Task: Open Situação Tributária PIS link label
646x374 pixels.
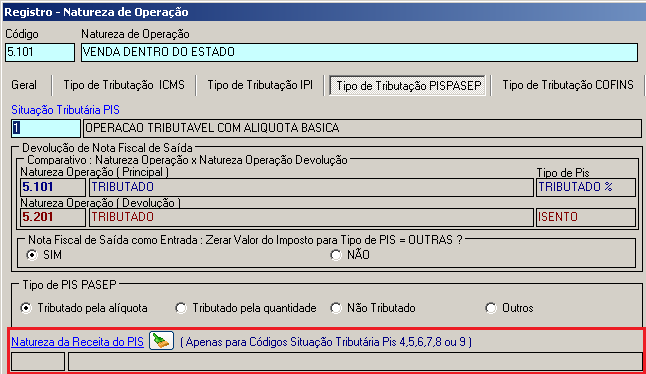Action: 65,110
